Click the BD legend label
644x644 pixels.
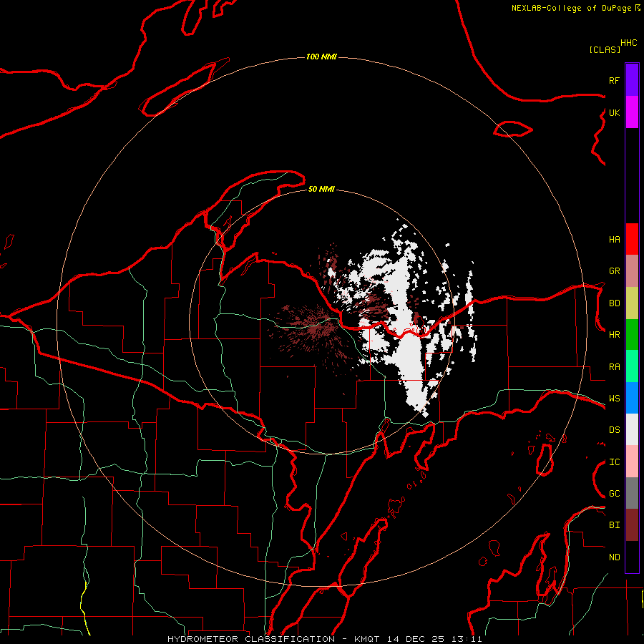tap(614, 303)
